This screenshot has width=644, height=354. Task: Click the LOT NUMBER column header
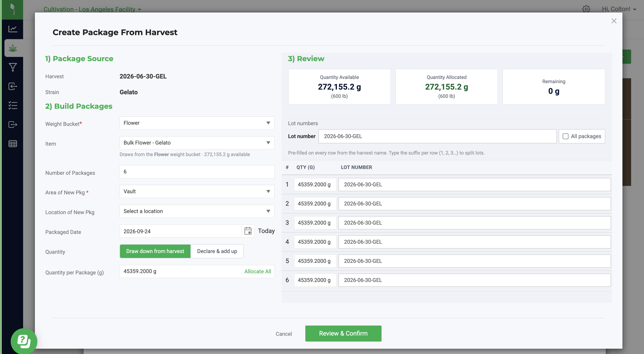[356, 167]
